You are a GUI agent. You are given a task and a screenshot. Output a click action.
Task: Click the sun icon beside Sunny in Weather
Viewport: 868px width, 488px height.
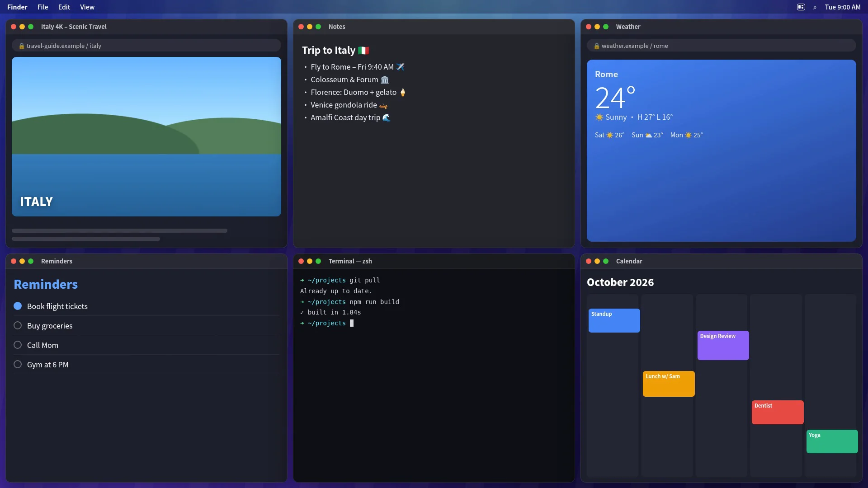pyautogui.click(x=599, y=117)
